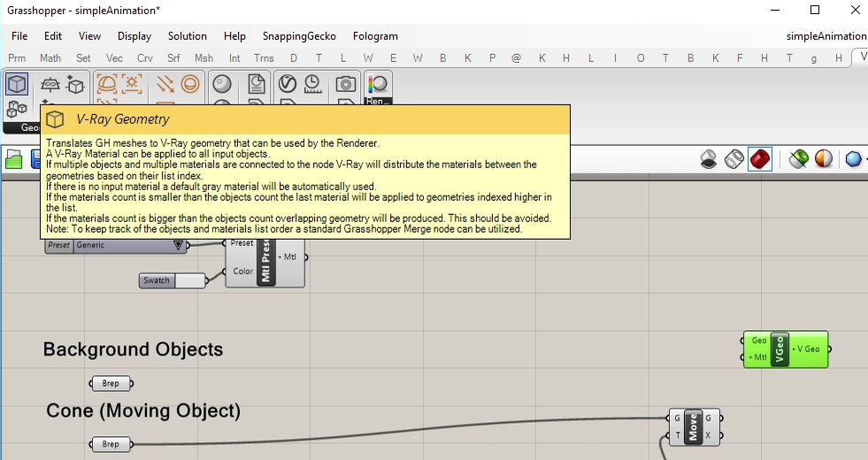The image size is (868, 460).
Task: Select the Render color sphere icon
Action: [x=378, y=84]
